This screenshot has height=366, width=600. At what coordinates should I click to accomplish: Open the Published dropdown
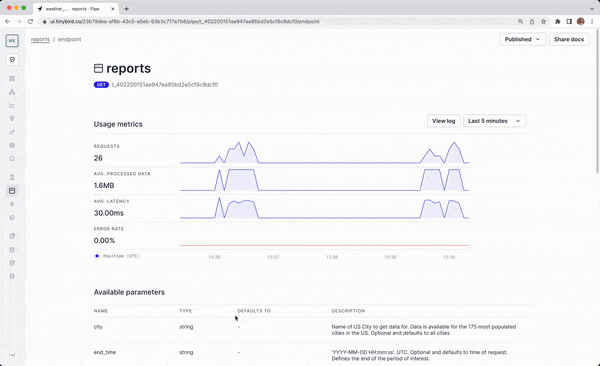[x=522, y=39]
